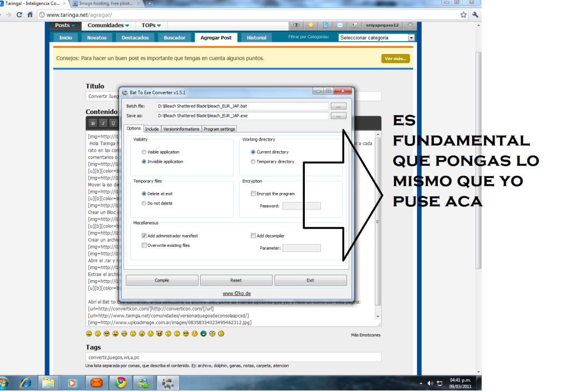The image size is (569, 392).
Task: Click the profile edit icon next to username
Action: click(354, 25)
